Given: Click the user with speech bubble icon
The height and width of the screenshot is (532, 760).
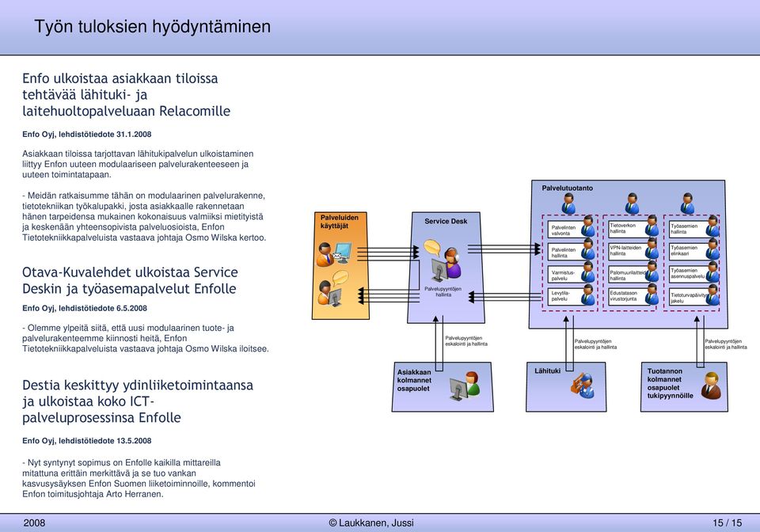Looking at the screenshot, I should pyautogui.click(x=333, y=289).
